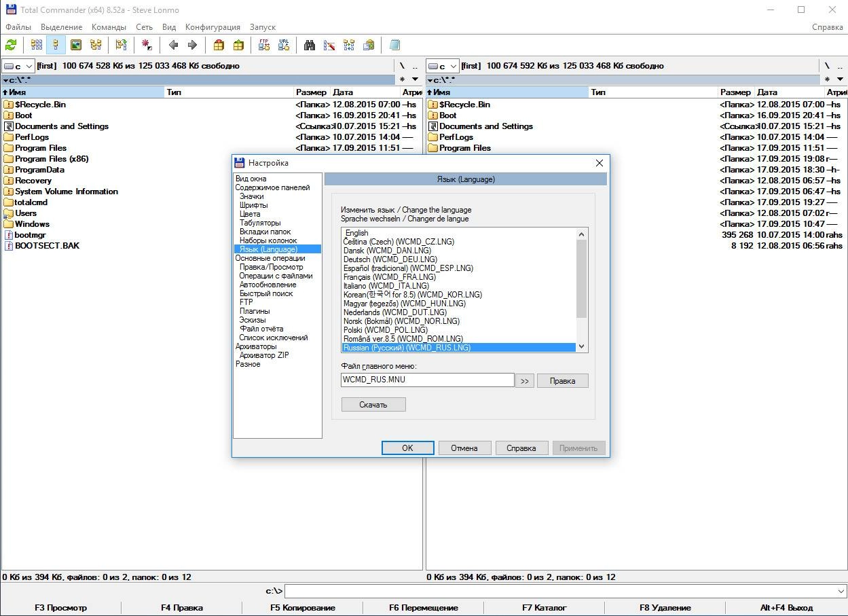Open the Выделение menu

click(x=61, y=27)
